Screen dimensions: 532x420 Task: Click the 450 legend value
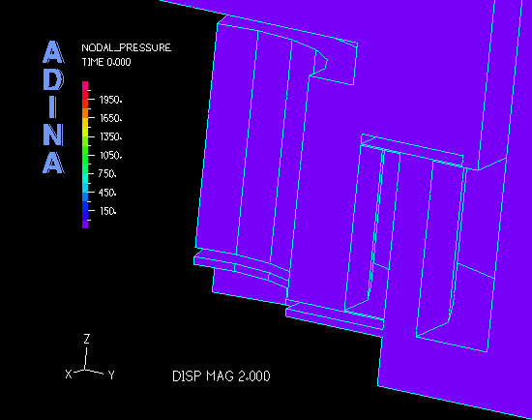(107, 193)
